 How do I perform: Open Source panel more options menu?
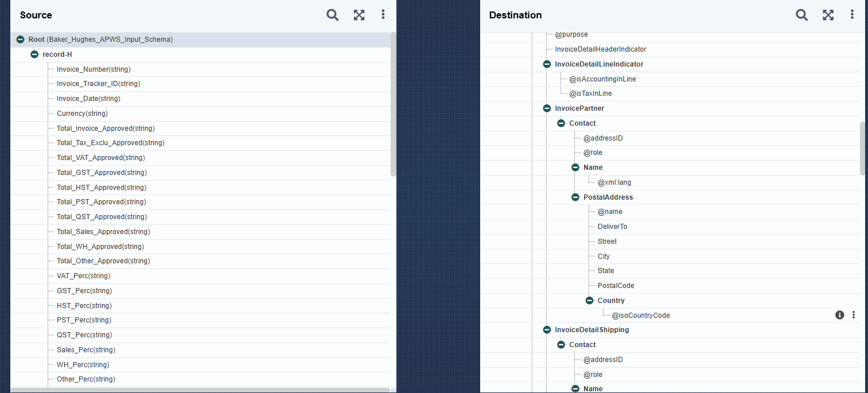coord(383,15)
